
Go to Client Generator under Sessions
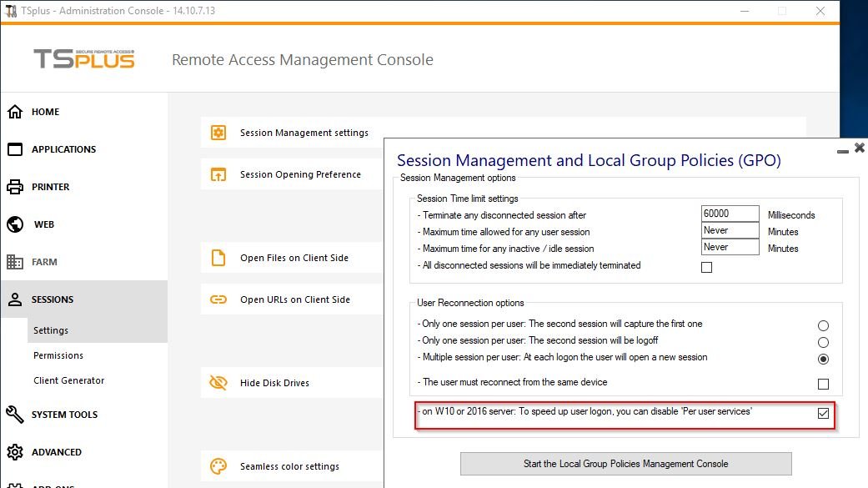click(69, 380)
